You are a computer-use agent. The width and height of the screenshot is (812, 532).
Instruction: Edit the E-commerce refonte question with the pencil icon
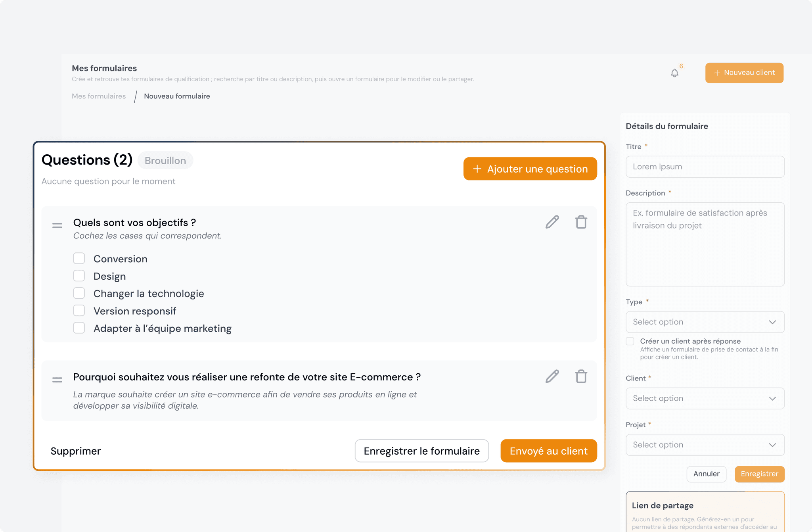[x=552, y=376]
